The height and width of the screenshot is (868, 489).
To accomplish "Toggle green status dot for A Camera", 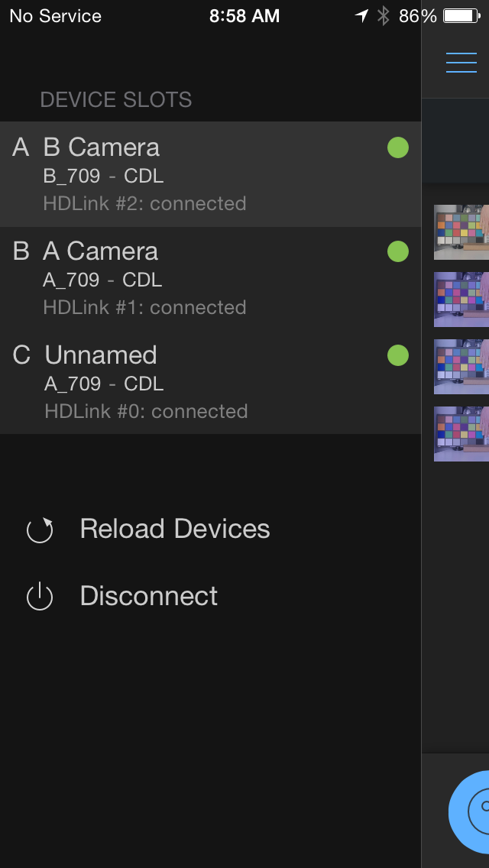I will (398, 251).
